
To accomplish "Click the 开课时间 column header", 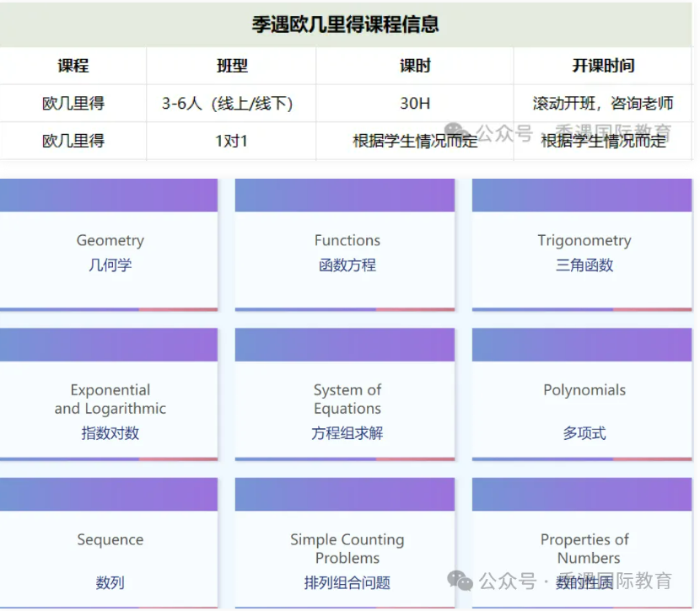I will click(x=603, y=66).
